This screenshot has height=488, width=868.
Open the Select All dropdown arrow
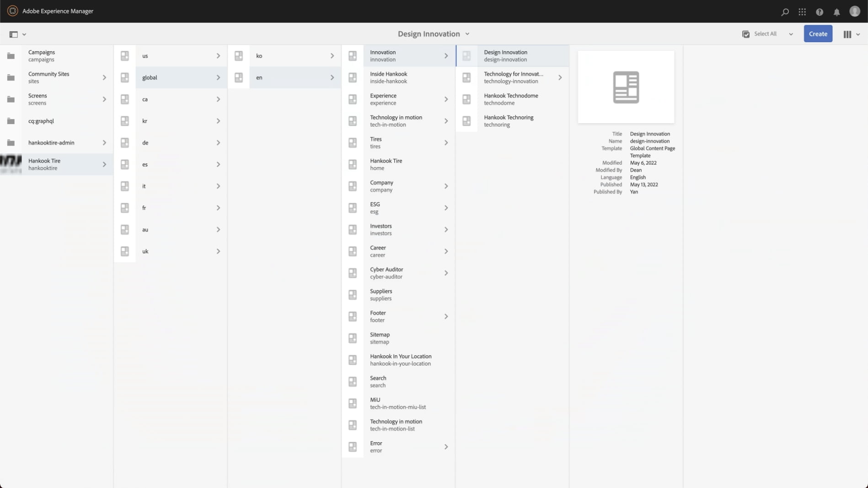pos(791,34)
